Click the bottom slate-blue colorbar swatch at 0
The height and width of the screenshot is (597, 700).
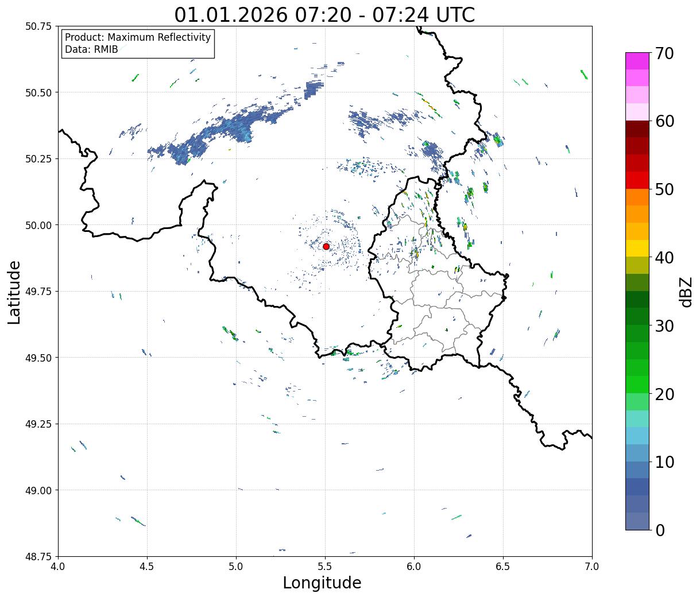(x=637, y=521)
